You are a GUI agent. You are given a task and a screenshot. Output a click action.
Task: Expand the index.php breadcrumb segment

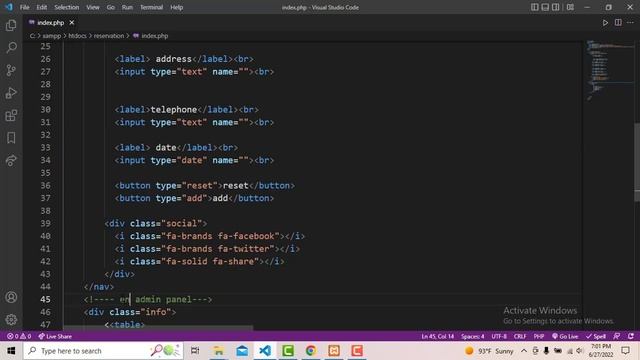point(151,36)
